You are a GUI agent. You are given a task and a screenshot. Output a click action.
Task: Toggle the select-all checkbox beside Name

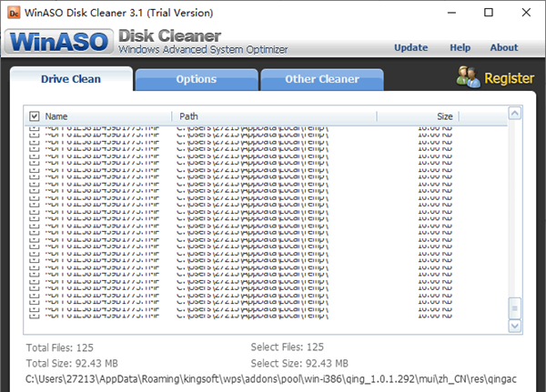tap(35, 116)
